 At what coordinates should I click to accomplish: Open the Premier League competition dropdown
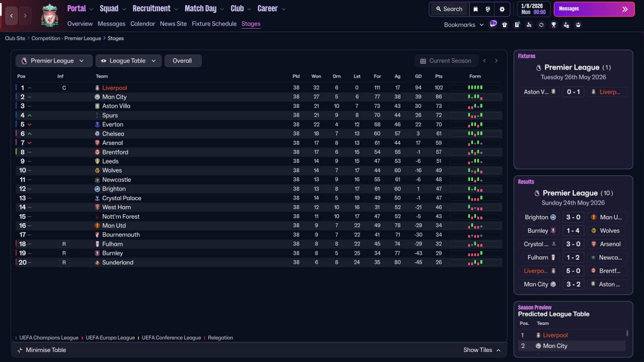(54, 61)
